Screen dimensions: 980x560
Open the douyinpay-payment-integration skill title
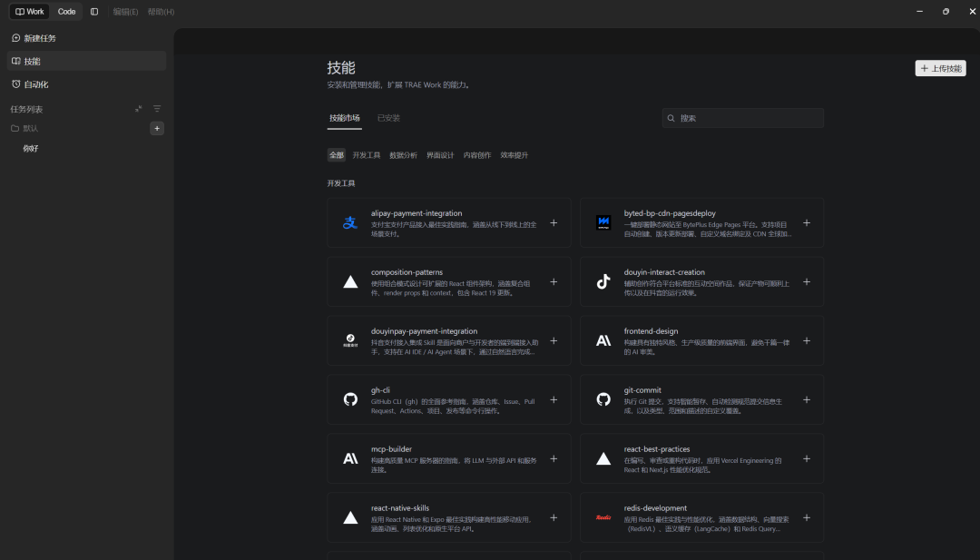click(424, 331)
